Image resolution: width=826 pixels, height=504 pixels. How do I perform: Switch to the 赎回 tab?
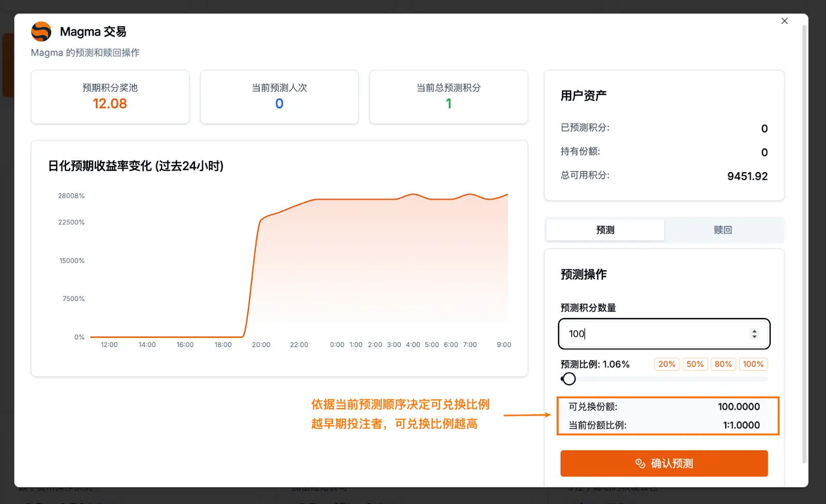723,230
